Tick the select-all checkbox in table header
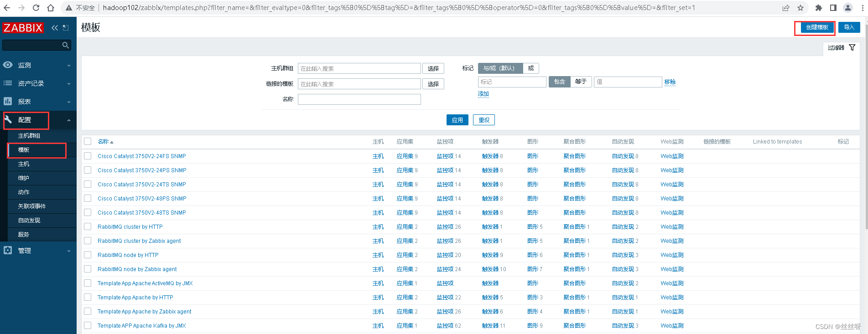The height and width of the screenshot is (334, 868). click(88, 142)
